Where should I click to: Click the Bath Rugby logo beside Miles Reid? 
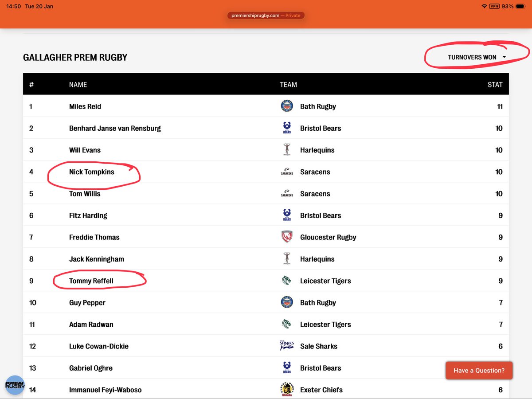pyautogui.click(x=287, y=106)
